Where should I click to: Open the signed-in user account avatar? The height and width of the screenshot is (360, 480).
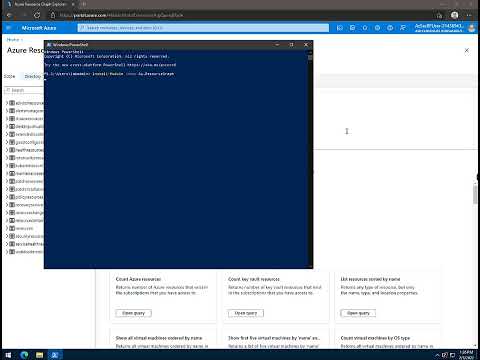471,28
